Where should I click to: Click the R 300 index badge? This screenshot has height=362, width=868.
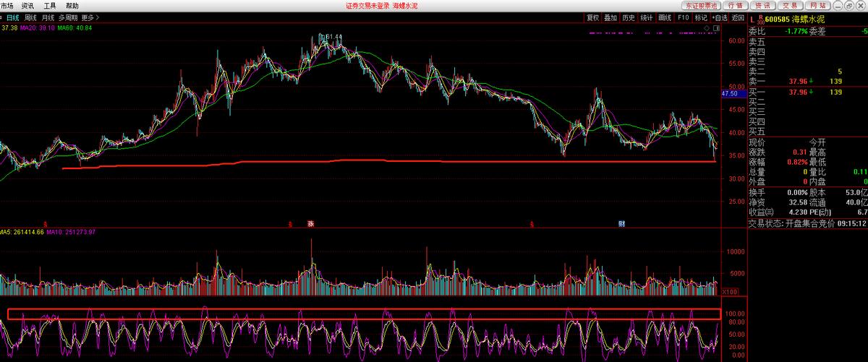click(x=759, y=20)
